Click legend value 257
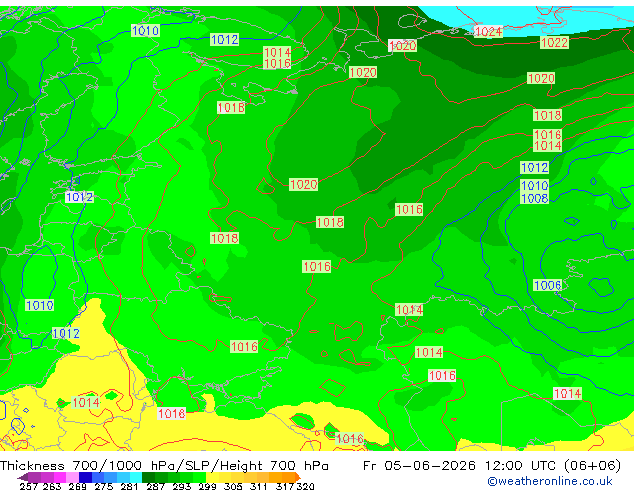 click(x=29, y=486)
